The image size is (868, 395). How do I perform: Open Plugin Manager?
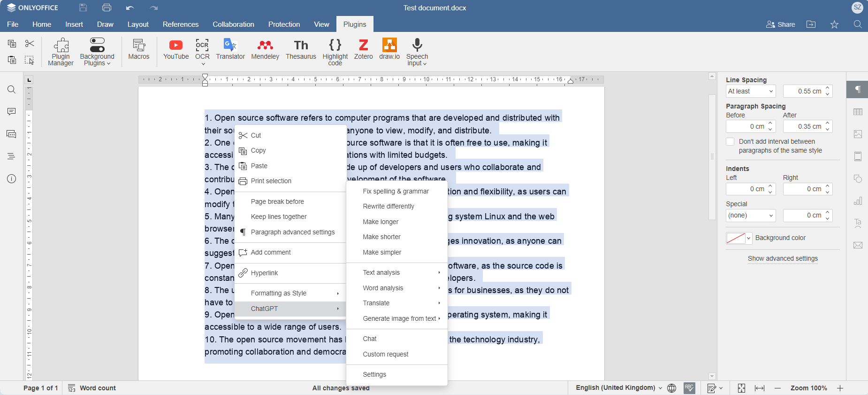click(x=61, y=52)
